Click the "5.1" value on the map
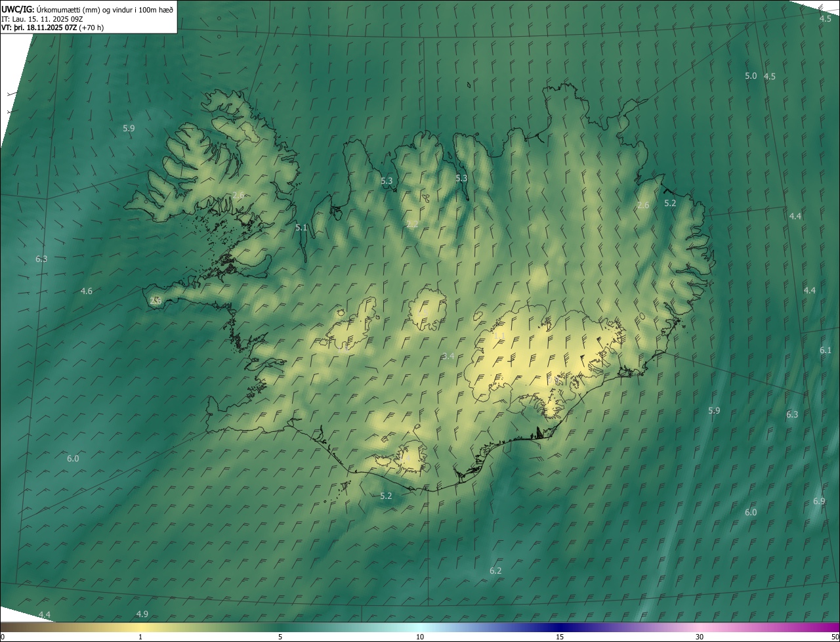This screenshot has height=642, width=840. coord(301,228)
